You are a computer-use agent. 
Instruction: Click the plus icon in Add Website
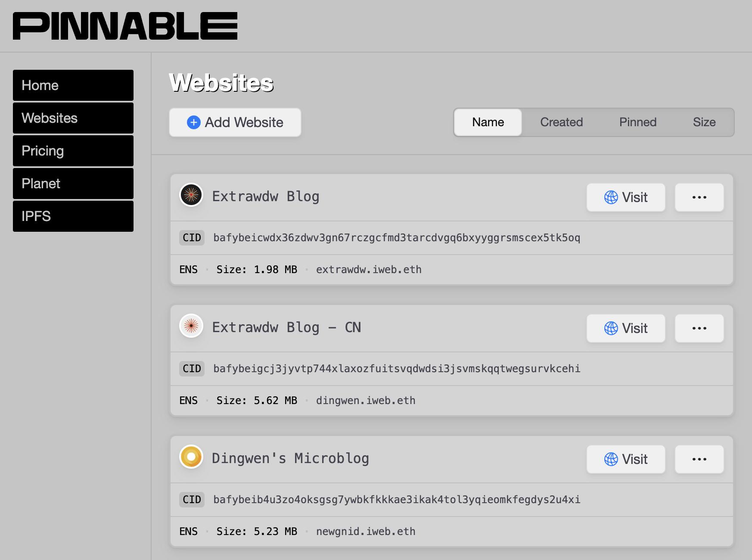194,122
